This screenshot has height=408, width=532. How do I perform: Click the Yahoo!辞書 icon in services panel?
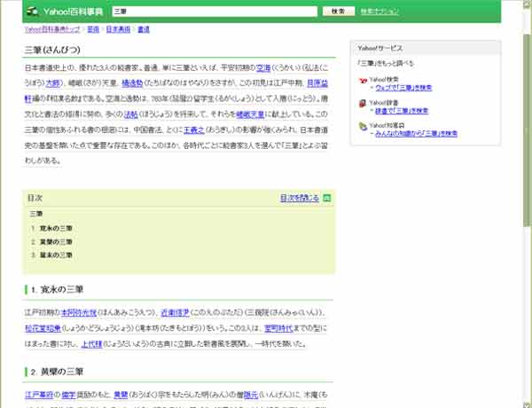tap(363, 104)
